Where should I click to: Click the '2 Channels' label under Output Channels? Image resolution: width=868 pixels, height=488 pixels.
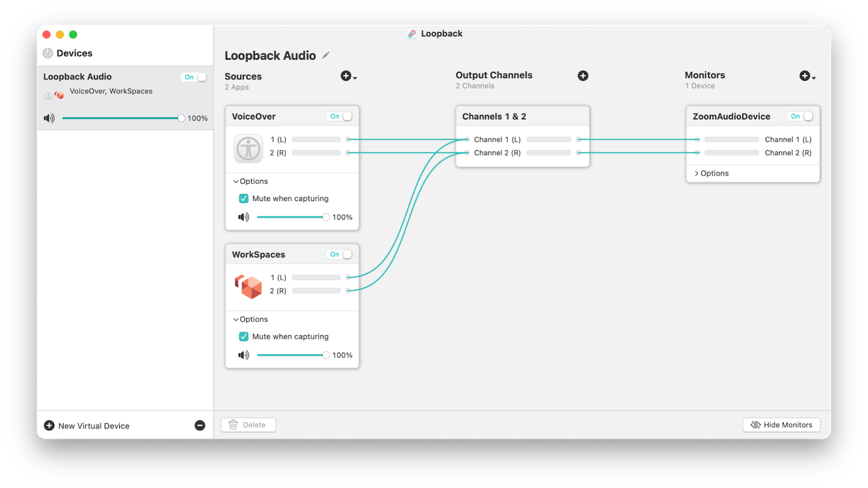[475, 86]
